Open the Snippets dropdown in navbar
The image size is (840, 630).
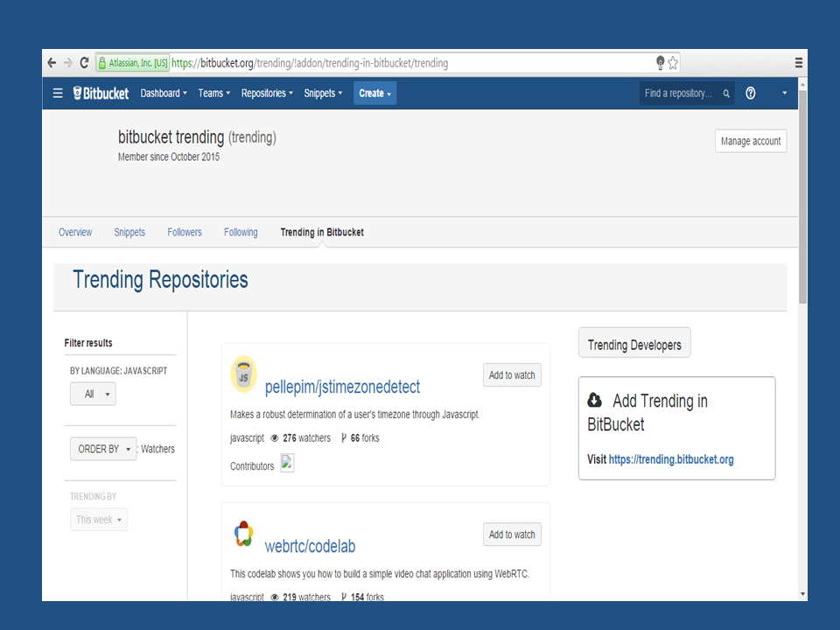pyautogui.click(x=323, y=94)
